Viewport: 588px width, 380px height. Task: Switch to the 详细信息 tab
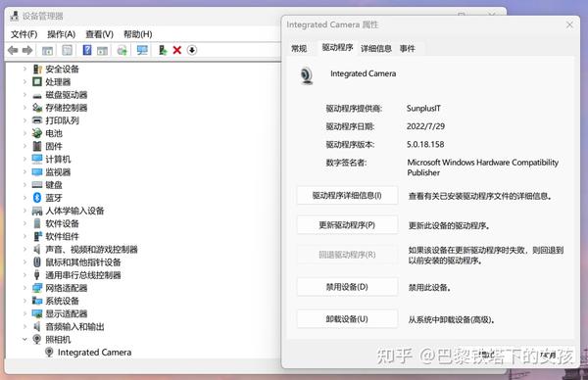(x=376, y=48)
